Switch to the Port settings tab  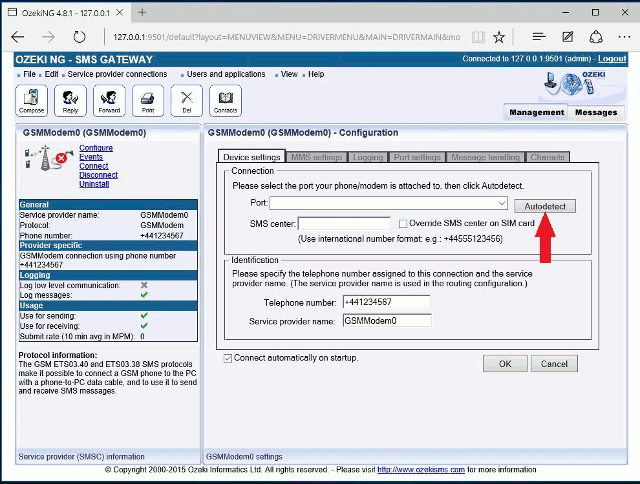pyautogui.click(x=417, y=157)
